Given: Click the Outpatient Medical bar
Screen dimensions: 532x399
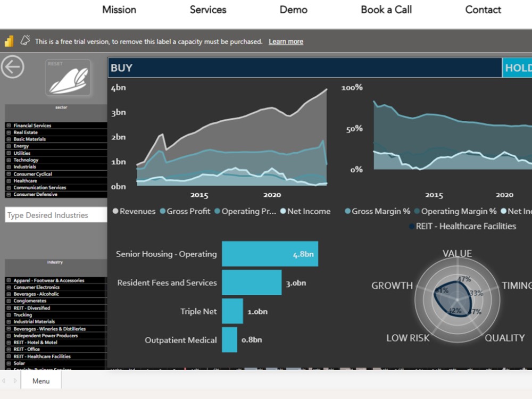Looking at the screenshot, I should [229, 339].
